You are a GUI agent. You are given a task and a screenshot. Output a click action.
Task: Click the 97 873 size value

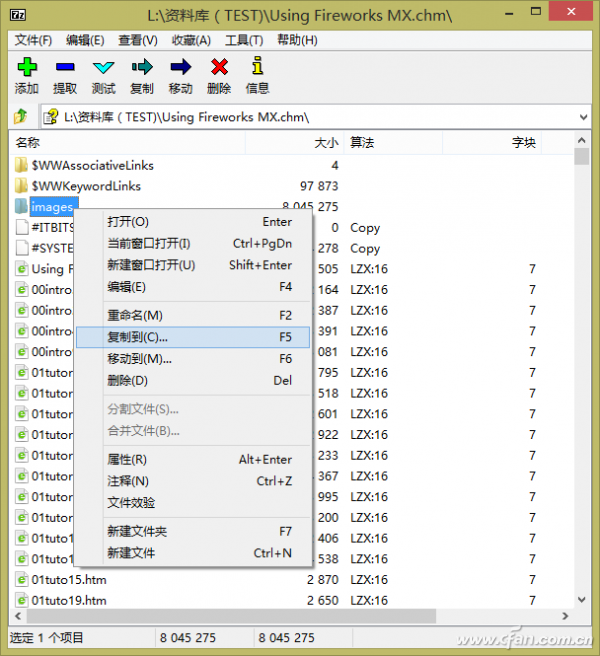319,186
